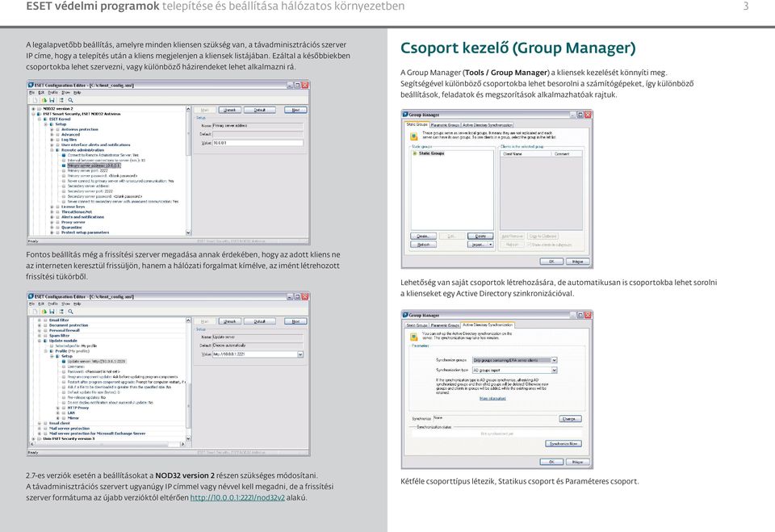Open Show menu in lower Configuration Editor
Viewport: 775px width, 532px height.
65,304
